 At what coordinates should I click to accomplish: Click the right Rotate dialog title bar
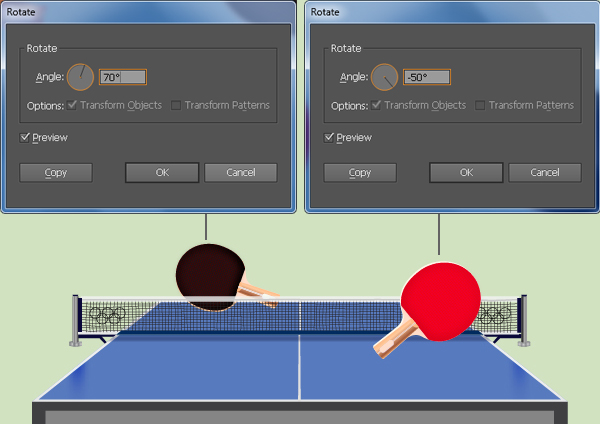(452, 12)
